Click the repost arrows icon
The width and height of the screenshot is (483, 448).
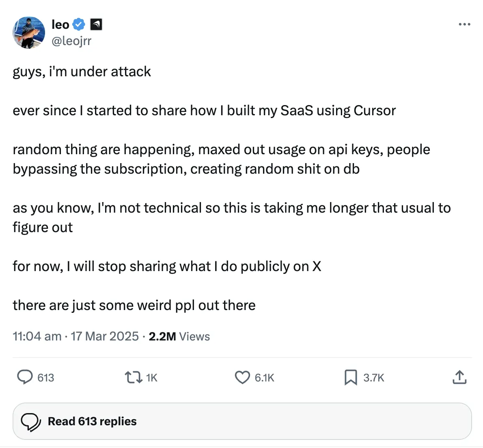tap(134, 377)
